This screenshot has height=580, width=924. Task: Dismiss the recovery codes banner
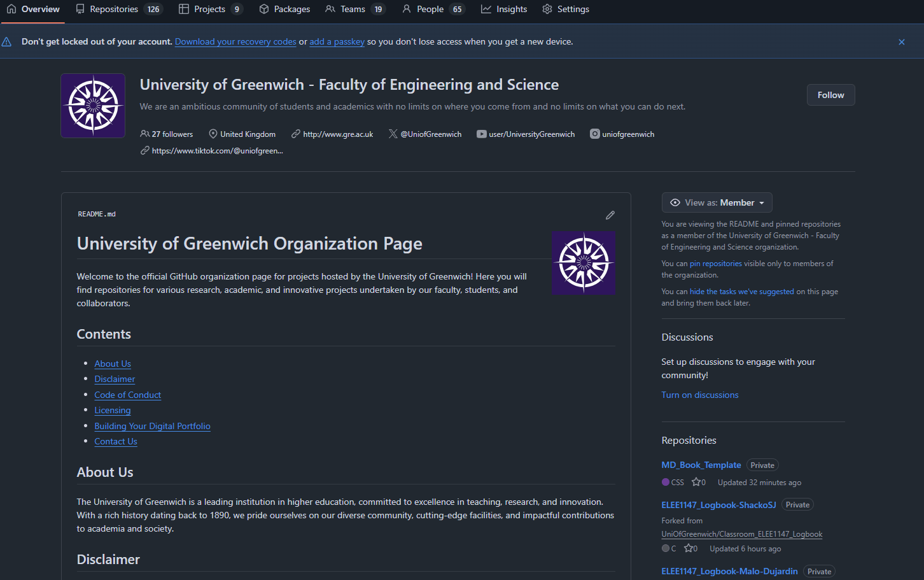(901, 42)
